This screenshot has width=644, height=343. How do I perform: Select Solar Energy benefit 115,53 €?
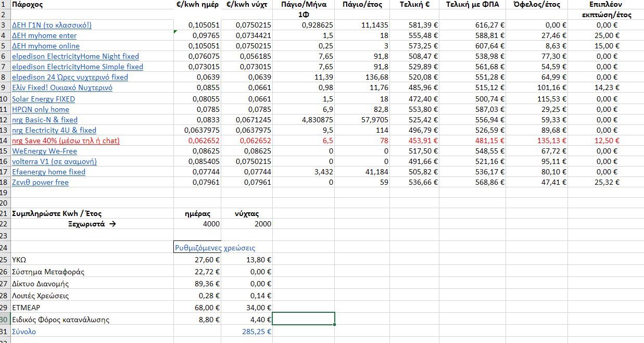pos(537,99)
